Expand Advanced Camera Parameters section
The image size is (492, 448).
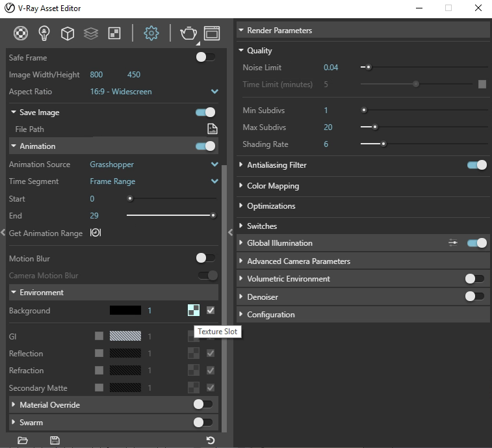click(240, 261)
